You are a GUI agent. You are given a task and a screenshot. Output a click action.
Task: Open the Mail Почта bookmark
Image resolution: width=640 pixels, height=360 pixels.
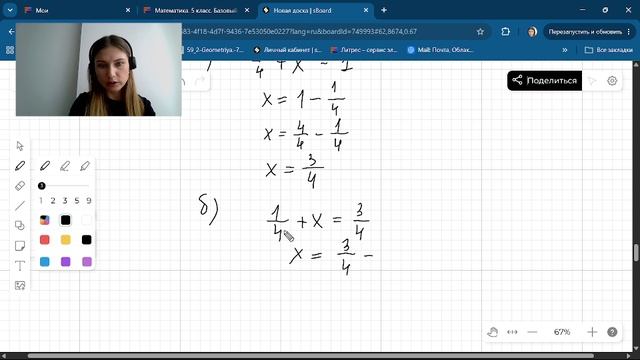tap(440, 50)
